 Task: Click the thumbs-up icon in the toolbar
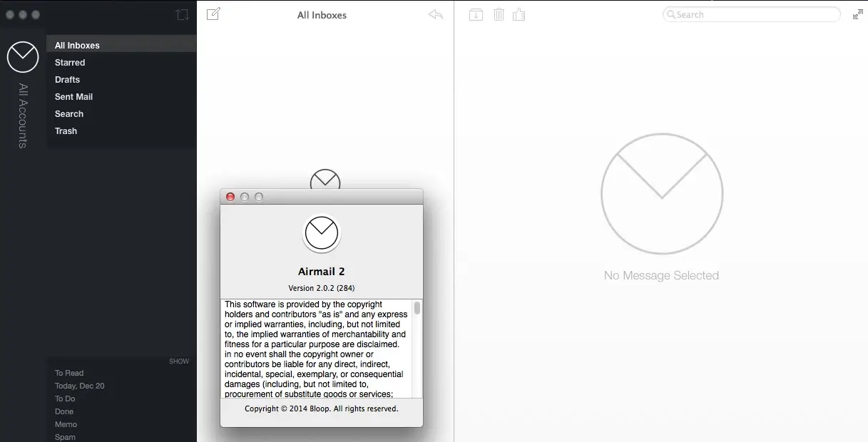click(519, 14)
